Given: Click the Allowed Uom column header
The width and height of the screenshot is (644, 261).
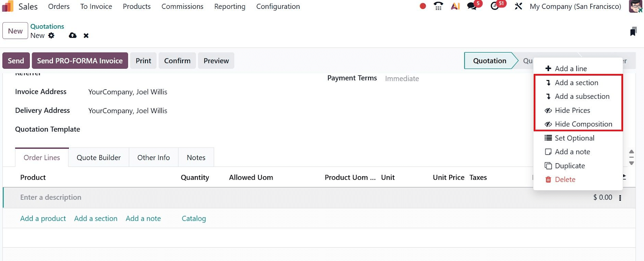Looking at the screenshot, I should click(251, 177).
